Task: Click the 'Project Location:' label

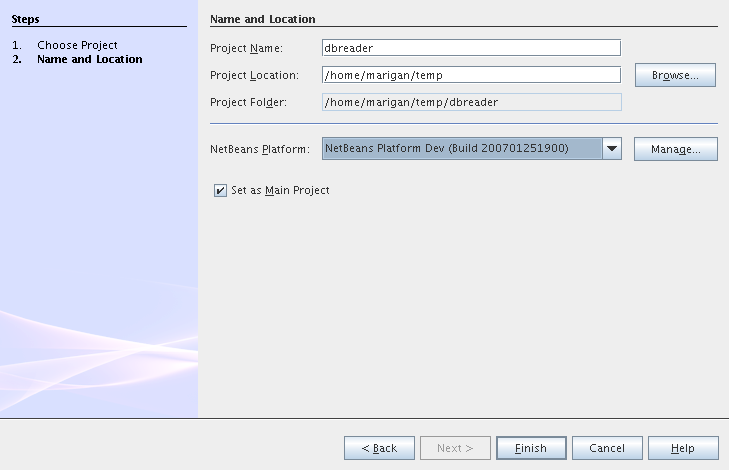Action: (x=254, y=75)
